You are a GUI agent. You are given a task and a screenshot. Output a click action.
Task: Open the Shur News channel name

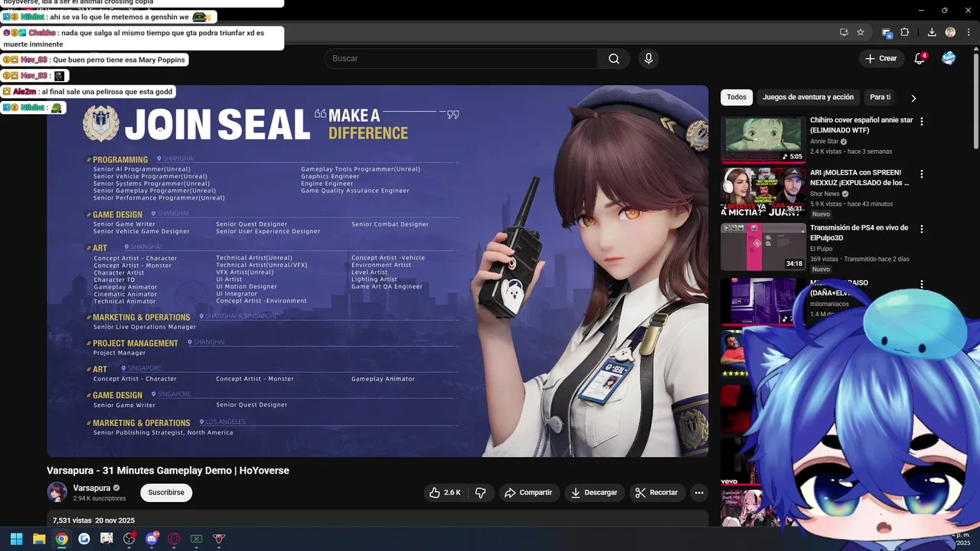click(825, 194)
